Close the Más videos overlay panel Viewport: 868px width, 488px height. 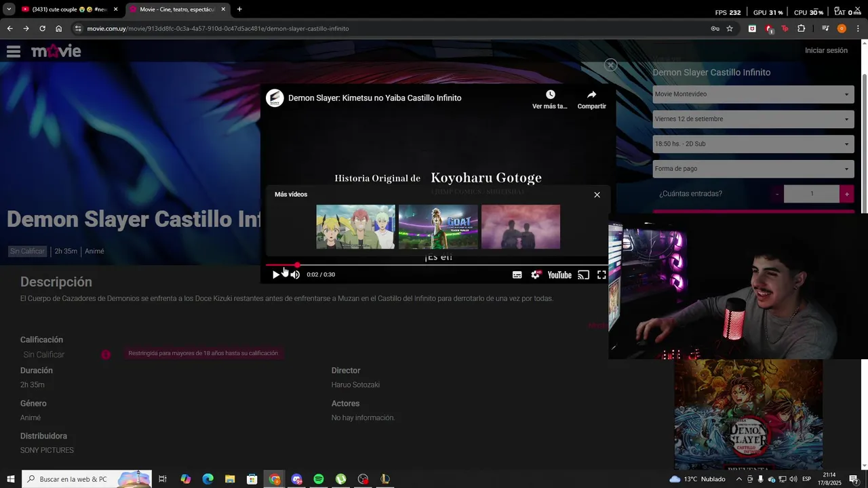(x=597, y=195)
